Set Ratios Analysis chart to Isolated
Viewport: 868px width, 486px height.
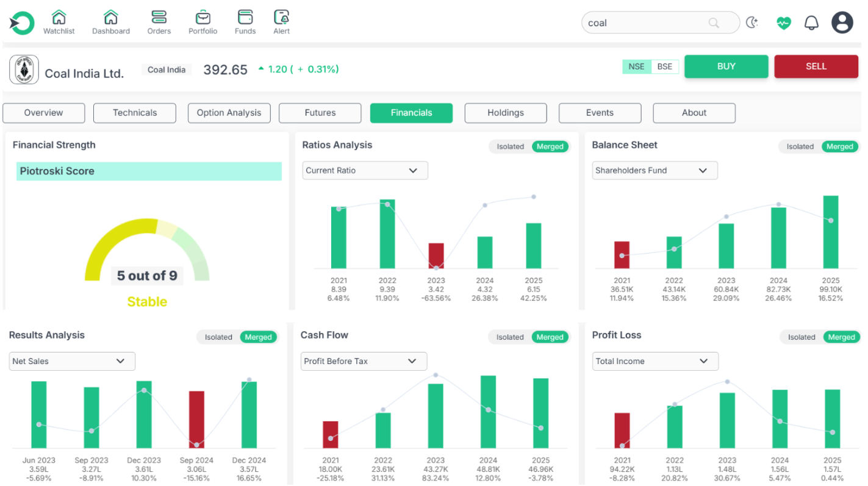[x=510, y=146]
